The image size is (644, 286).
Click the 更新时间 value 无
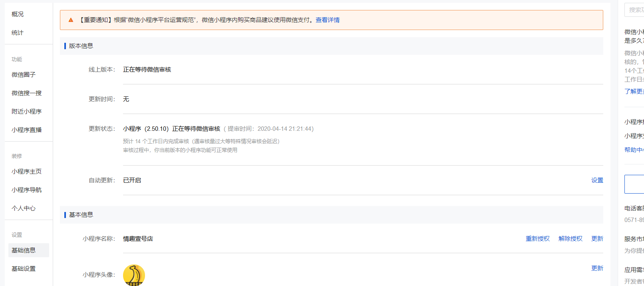126,99
